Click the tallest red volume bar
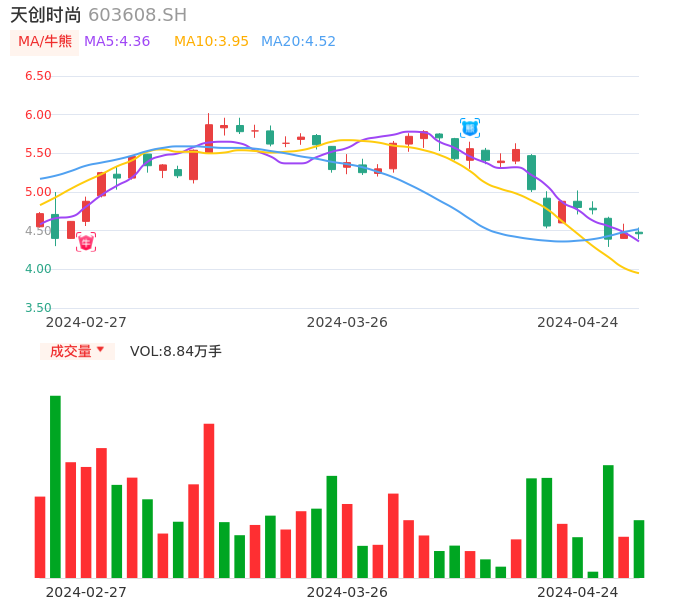Image resolution: width=686 pixels, height=606 pixels. tap(209, 501)
